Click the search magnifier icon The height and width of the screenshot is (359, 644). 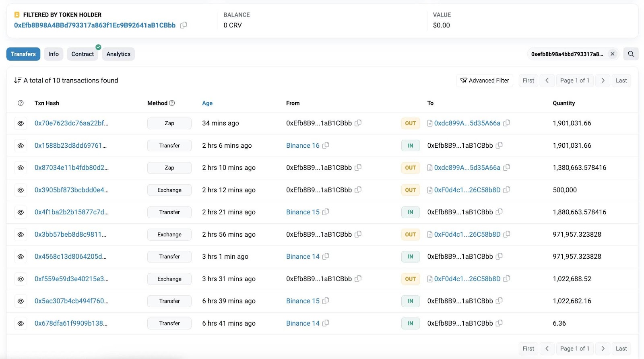pyautogui.click(x=631, y=54)
